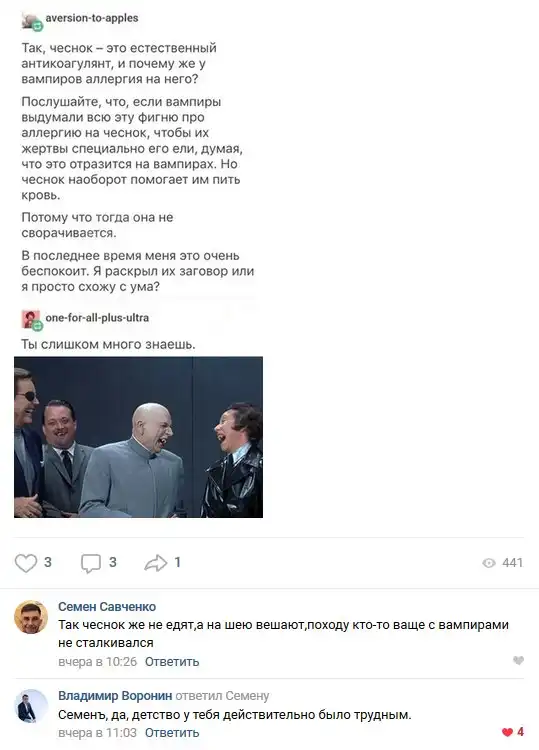Open timestamp вчера в 11:03

(x=98, y=732)
